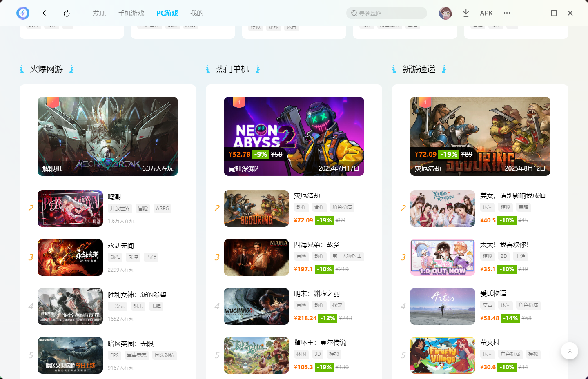588x379 pixels.
Task: Open the top 灾厄浩劫 banner in 新游速递
Action: coord(480,136)
